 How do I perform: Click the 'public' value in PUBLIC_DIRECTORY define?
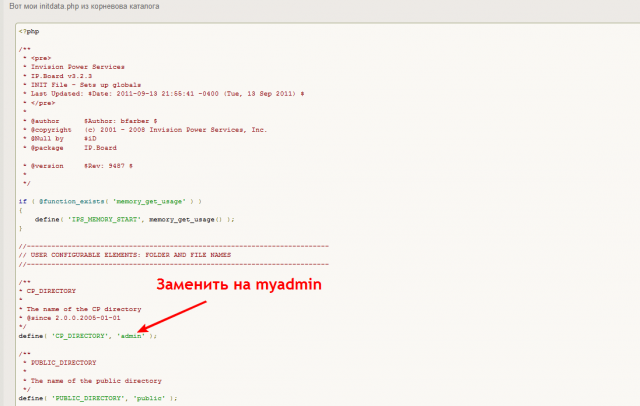point(149,398)
